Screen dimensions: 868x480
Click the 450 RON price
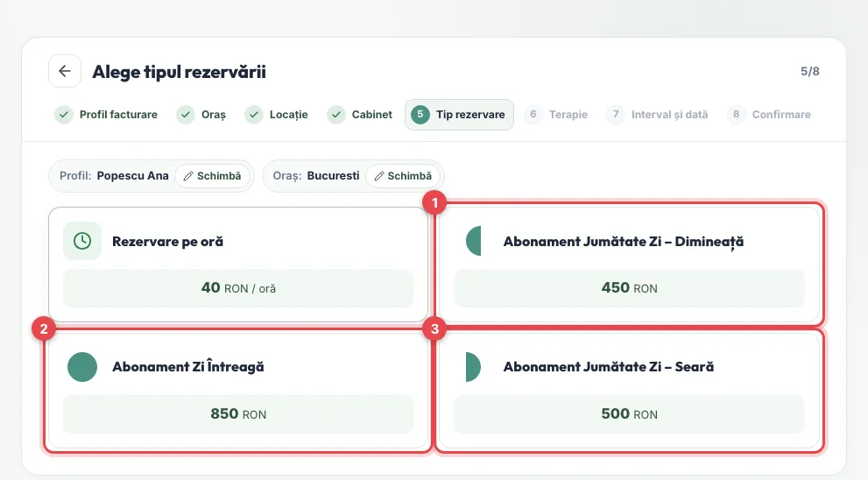[630, 288]
